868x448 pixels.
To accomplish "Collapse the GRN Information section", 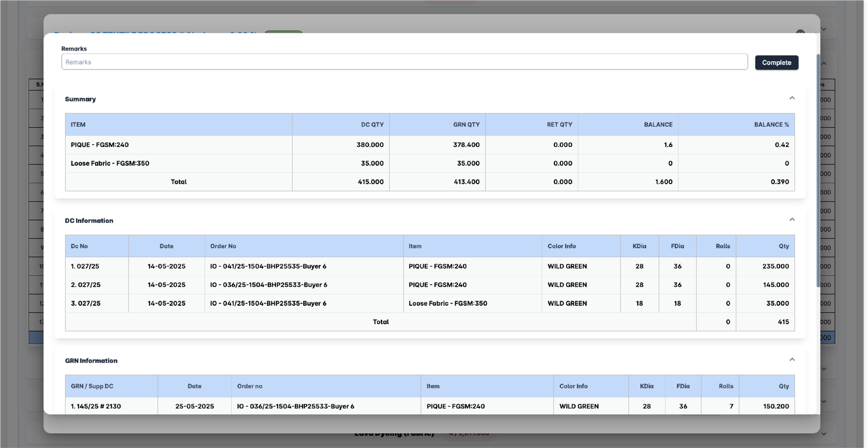I will [x=792, y=360].
